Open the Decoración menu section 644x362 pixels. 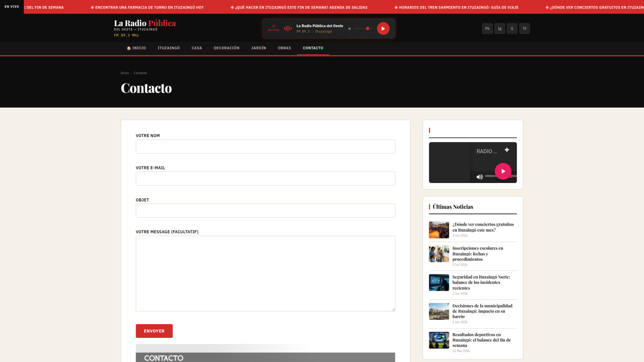point(227,48)
